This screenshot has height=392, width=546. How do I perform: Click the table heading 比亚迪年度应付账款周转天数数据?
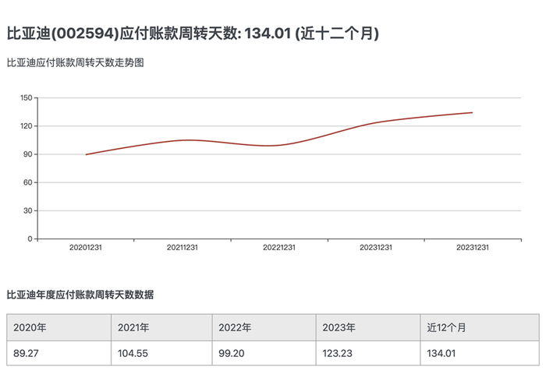[80, 295]
